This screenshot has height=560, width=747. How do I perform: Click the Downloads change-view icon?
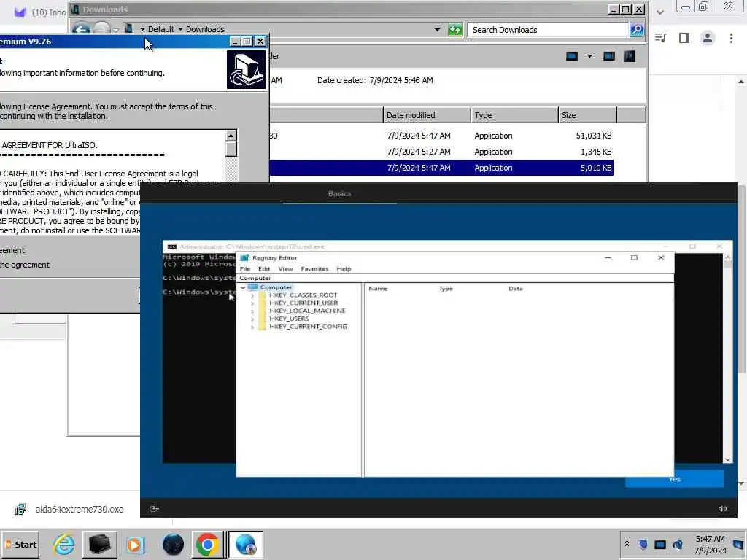(x=572, y=56)
